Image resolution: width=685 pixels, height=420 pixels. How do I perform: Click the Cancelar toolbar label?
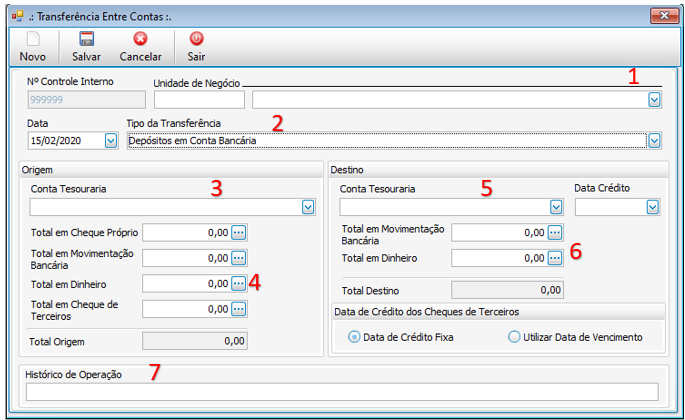click(x=141, y=57)
